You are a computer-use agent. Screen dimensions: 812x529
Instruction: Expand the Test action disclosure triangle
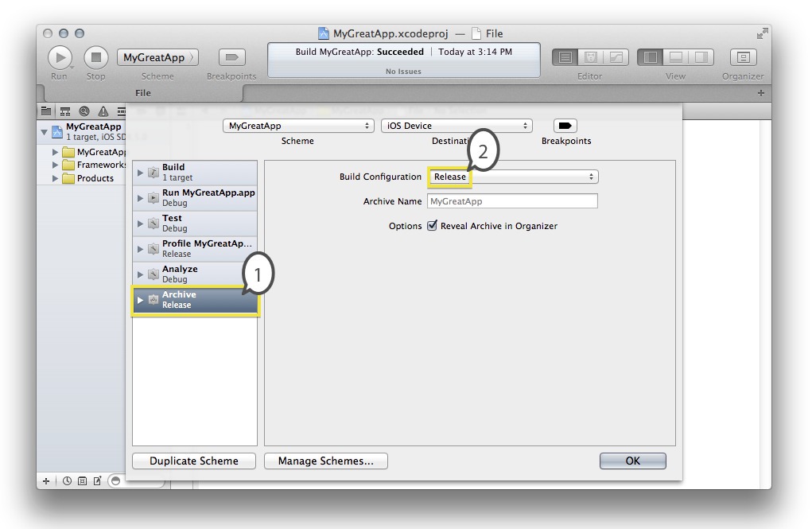(140, 224)
